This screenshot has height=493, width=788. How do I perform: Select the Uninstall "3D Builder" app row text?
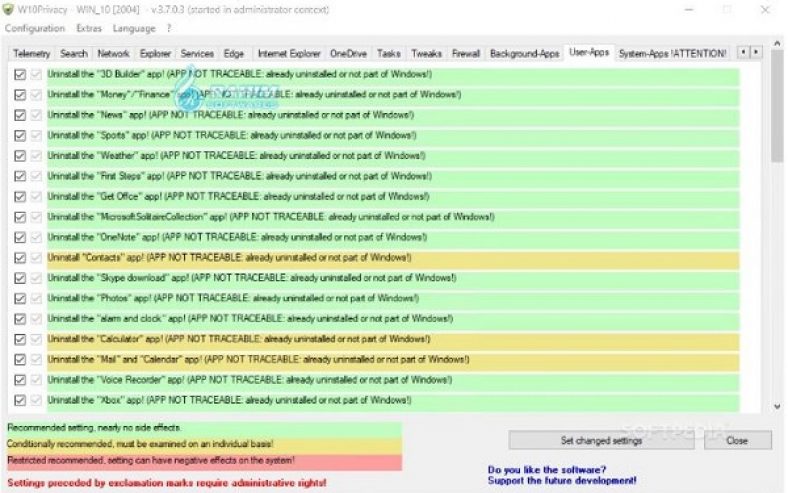[x=240, y=74]
